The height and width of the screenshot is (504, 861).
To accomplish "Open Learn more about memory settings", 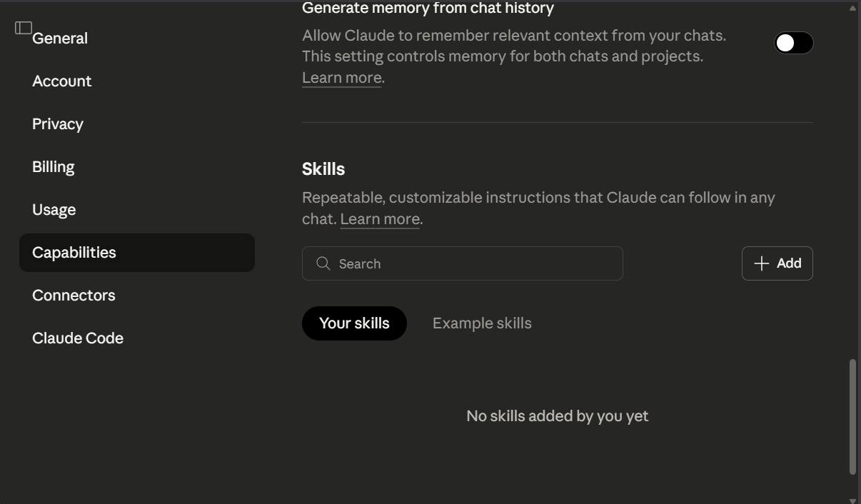I will pos(341,77).
